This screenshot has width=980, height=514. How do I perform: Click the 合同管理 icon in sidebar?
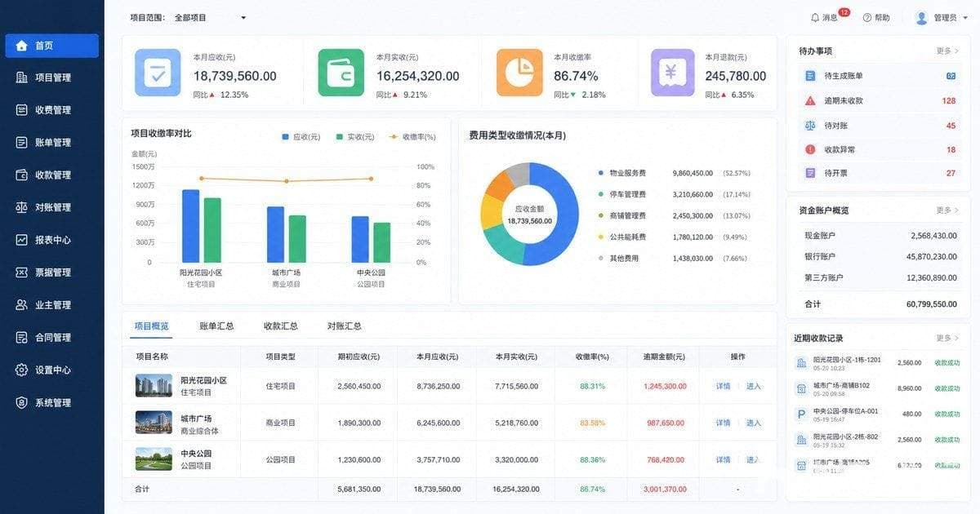coord(21,337)
